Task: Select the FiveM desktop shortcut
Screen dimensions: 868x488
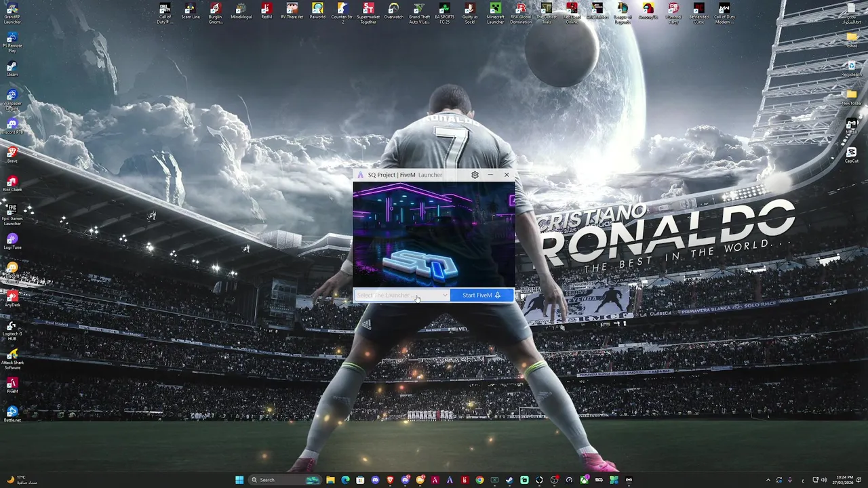Action: click(12, 386)
